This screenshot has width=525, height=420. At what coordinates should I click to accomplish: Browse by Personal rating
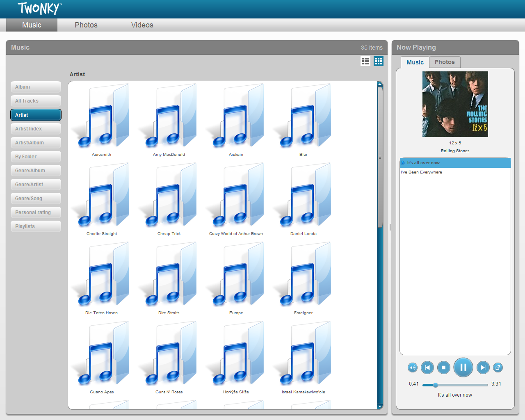click(x=36, y=212)
